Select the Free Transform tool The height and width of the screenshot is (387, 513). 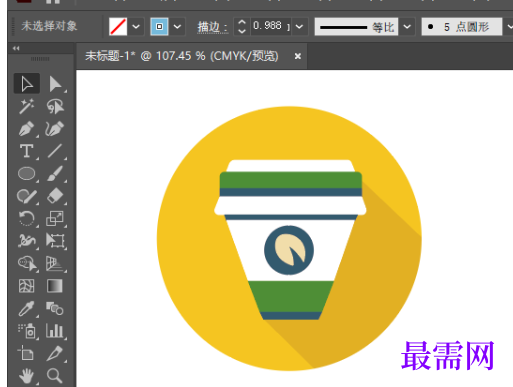tap(55, 241)
